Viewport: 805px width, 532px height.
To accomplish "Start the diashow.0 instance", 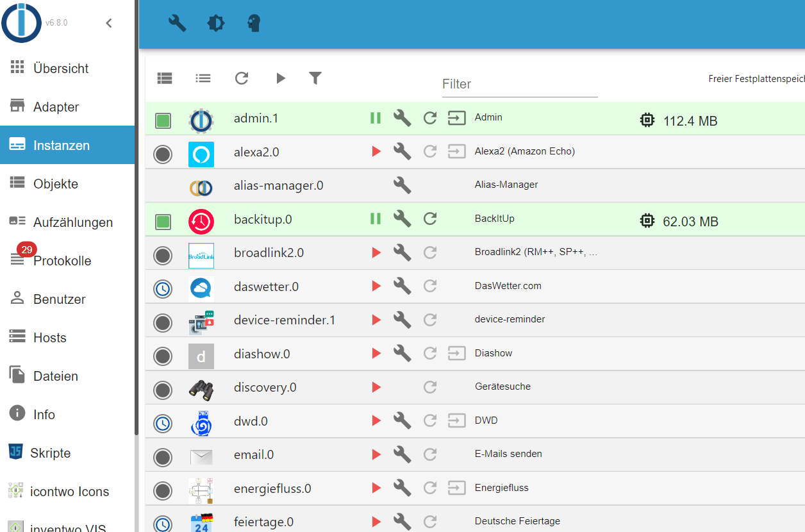I will pyautogui.click(x=376, y=354).
